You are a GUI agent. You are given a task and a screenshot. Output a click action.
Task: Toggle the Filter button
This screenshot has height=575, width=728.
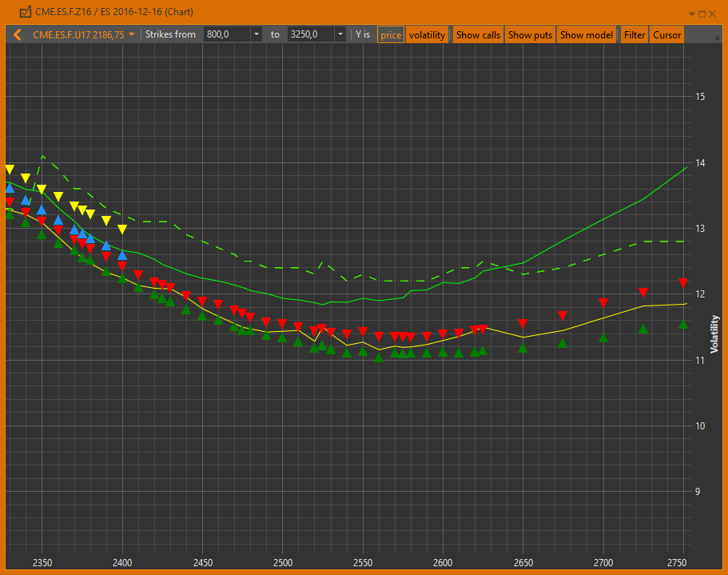click(x=635, y=35)
